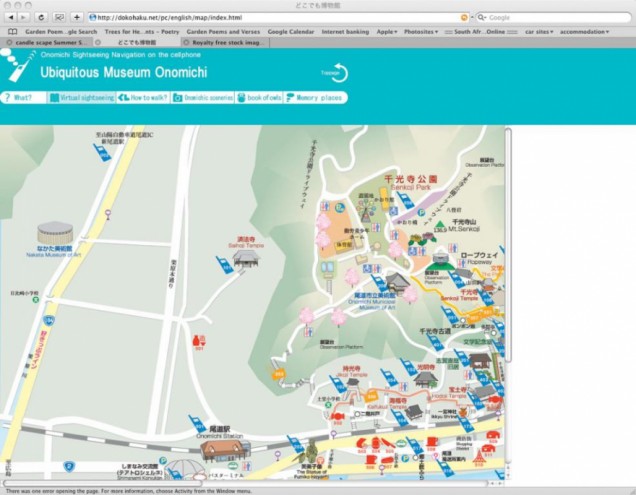This screenshot has height=495, width=636.
Task: Click the Ubiquitous Museum cellphone logo
Action: [x=17, y=65]
